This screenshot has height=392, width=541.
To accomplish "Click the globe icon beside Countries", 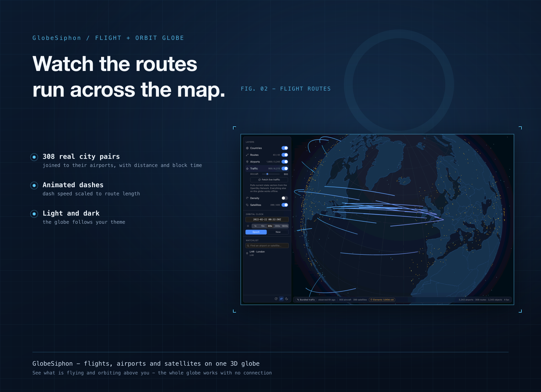I will pos(247,148).
